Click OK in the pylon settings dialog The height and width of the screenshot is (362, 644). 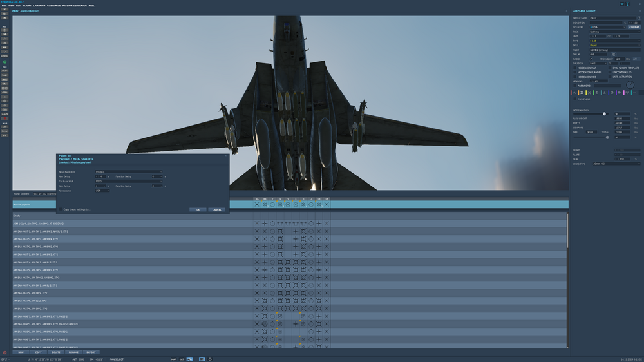pos(198,209)
